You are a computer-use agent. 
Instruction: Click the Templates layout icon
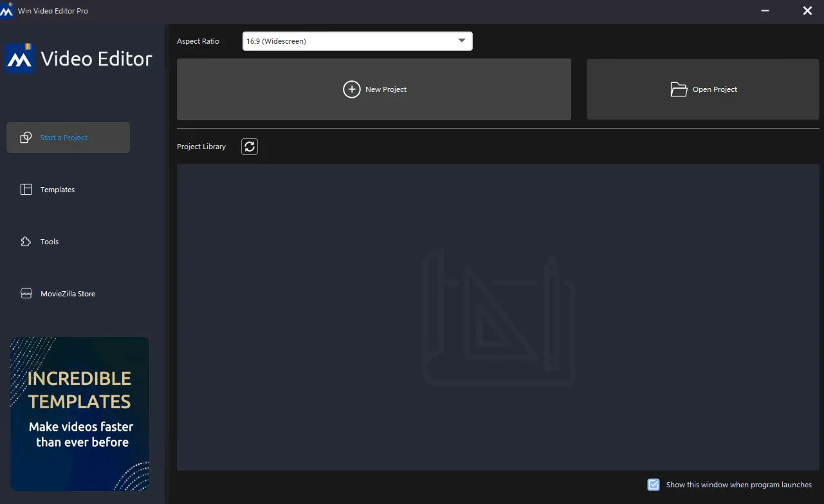click(26, 190)
